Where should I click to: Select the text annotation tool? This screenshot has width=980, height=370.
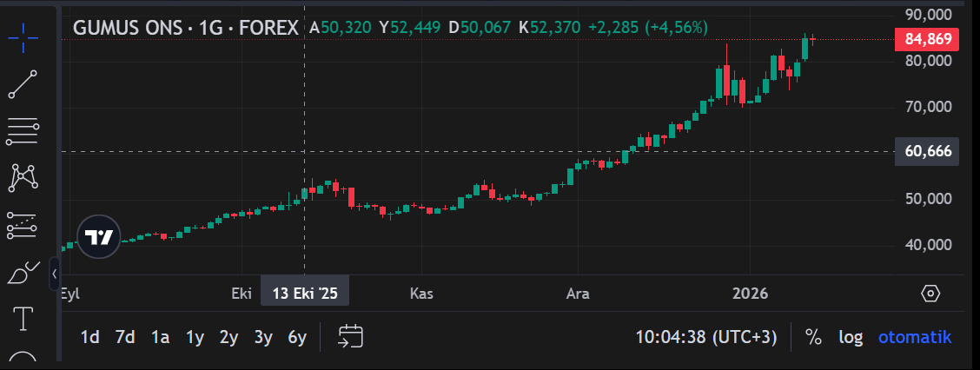pos(23,319)
